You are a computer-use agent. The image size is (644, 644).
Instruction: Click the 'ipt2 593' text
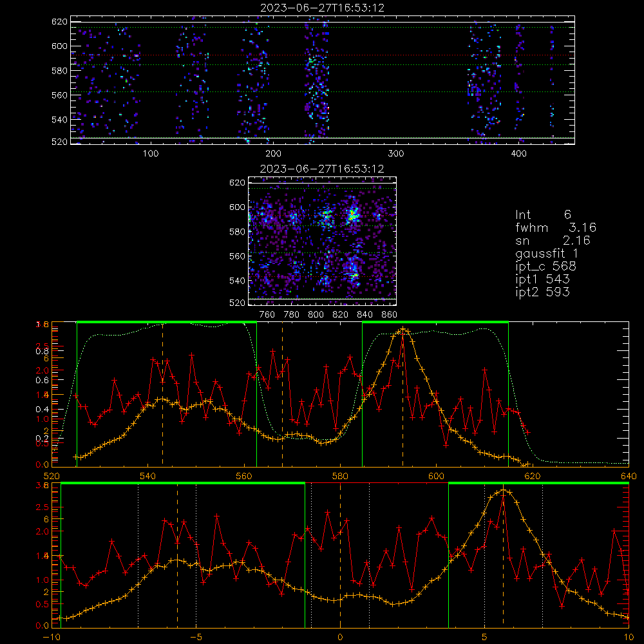tap(542, 292)
